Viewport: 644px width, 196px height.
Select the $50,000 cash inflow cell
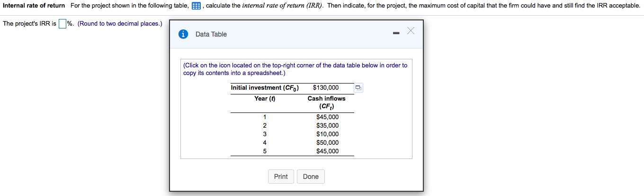pos(328,143)
